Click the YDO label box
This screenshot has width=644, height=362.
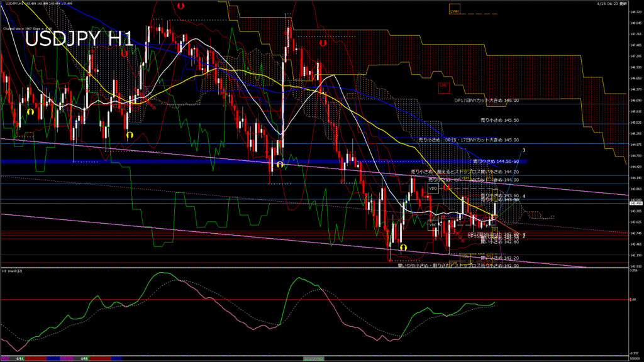click(433, 188)
